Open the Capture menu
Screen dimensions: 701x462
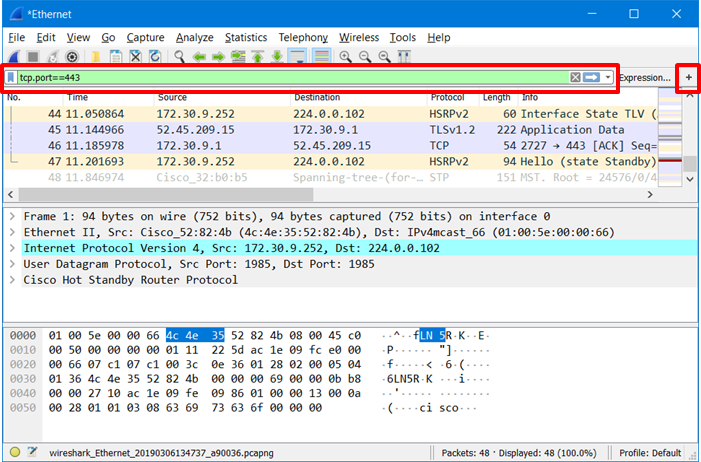[x=145, y=38]
